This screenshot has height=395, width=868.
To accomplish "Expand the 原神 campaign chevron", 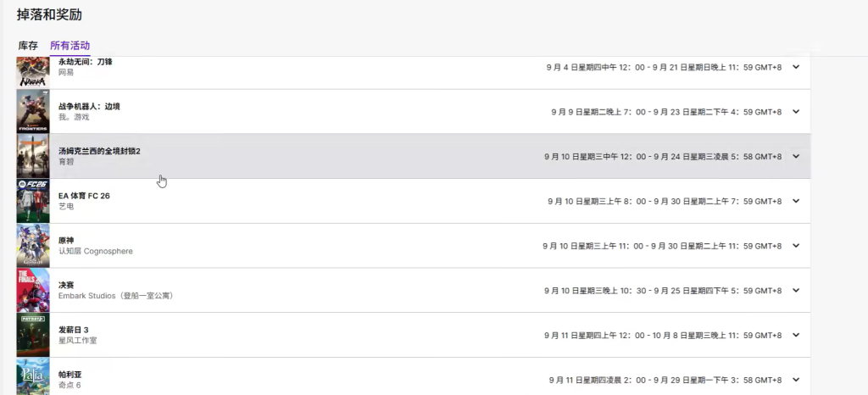I will [795, 246].
